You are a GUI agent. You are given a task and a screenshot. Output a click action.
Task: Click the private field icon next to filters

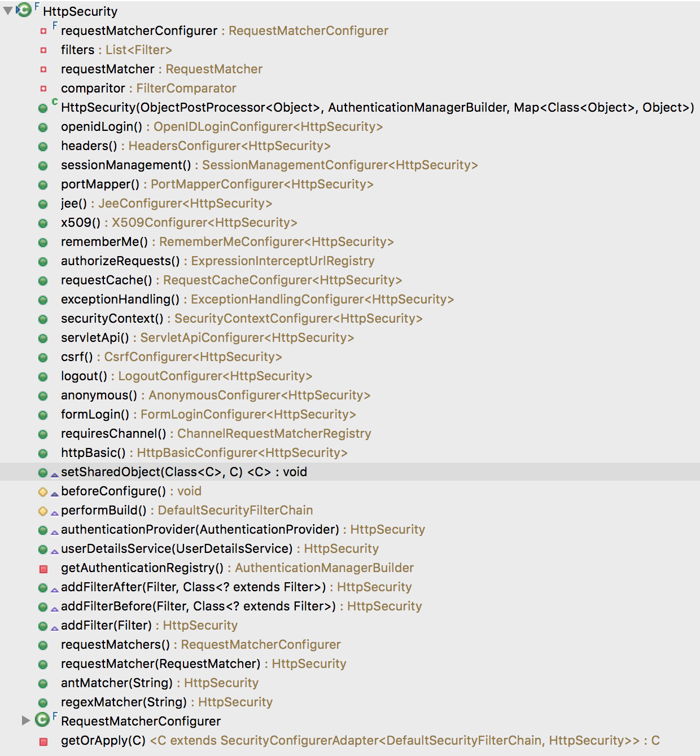tap(45, 50)
